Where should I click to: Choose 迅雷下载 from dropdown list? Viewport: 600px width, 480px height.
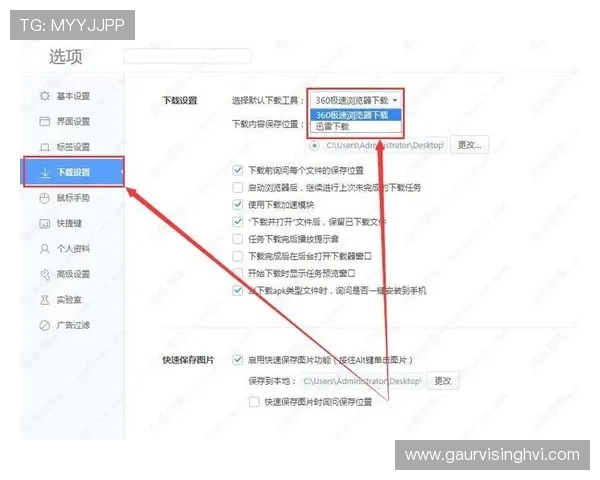tap(355, 126)
